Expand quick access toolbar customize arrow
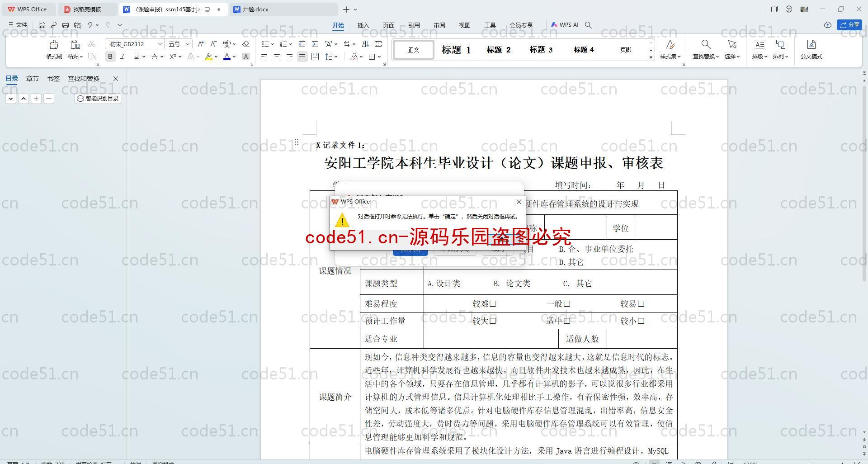This screenshot has width=868, height=464. (x=120, y=25)
